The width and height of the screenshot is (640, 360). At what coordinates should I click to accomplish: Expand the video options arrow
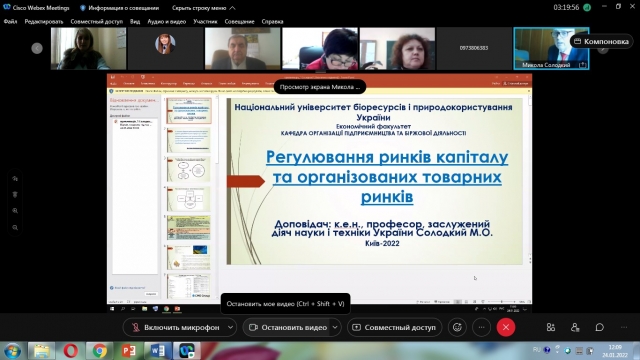[335, 327]
